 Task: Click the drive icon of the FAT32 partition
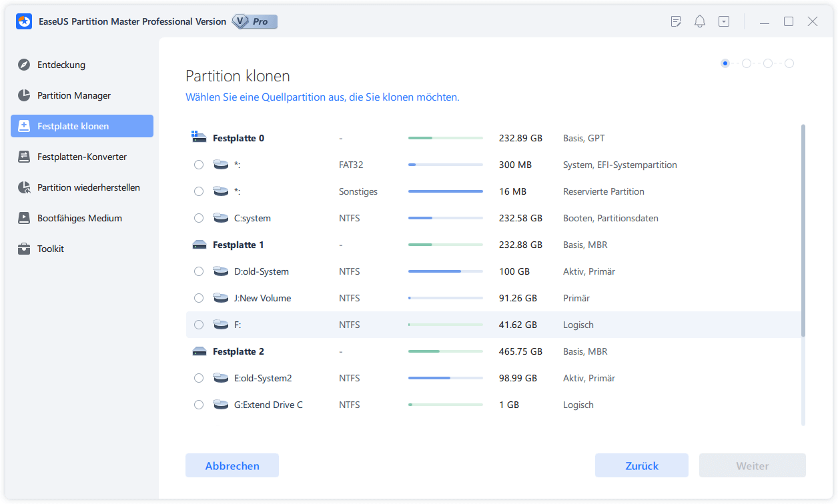pyautogui.click(x=220, y=165)
